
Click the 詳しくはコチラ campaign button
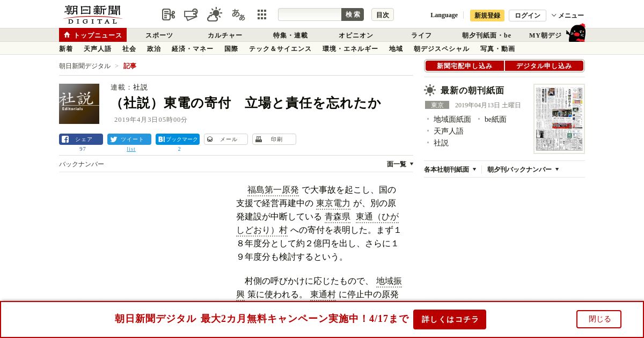coord(450,319)
